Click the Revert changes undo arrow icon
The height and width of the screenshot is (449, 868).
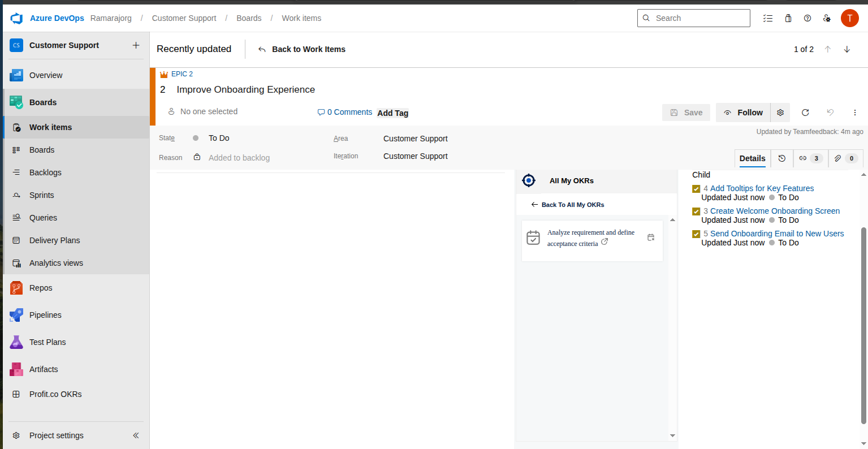click(x=830, y=113)
